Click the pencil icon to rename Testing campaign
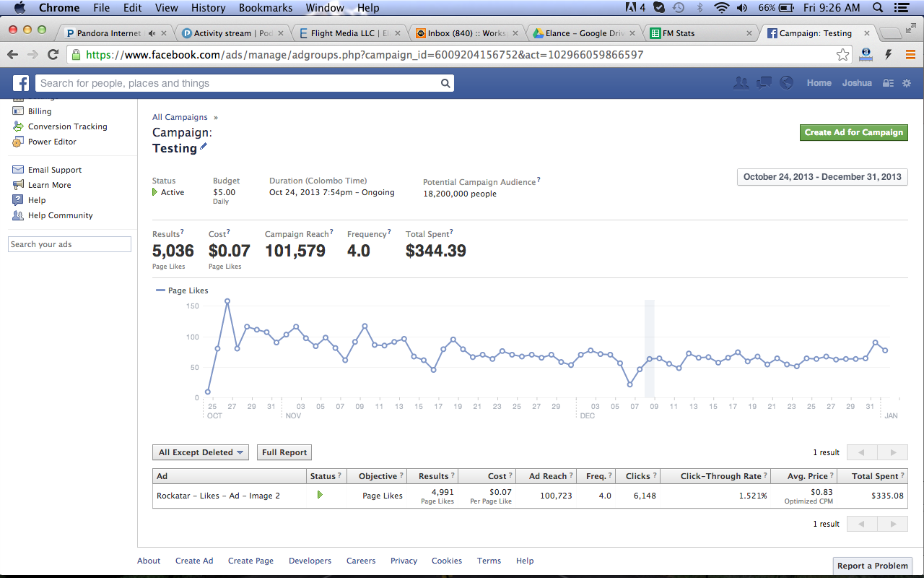Screen dimensions: 924x578 pos(204,147)
